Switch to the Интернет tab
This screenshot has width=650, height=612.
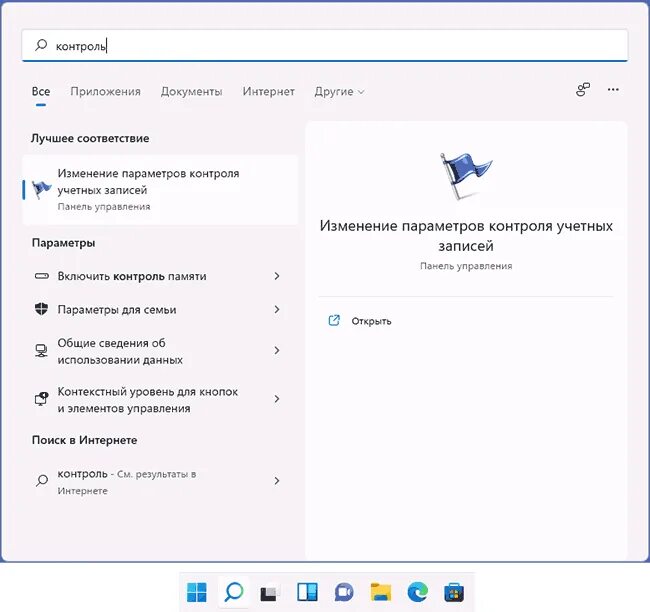(x=269, y=91)
